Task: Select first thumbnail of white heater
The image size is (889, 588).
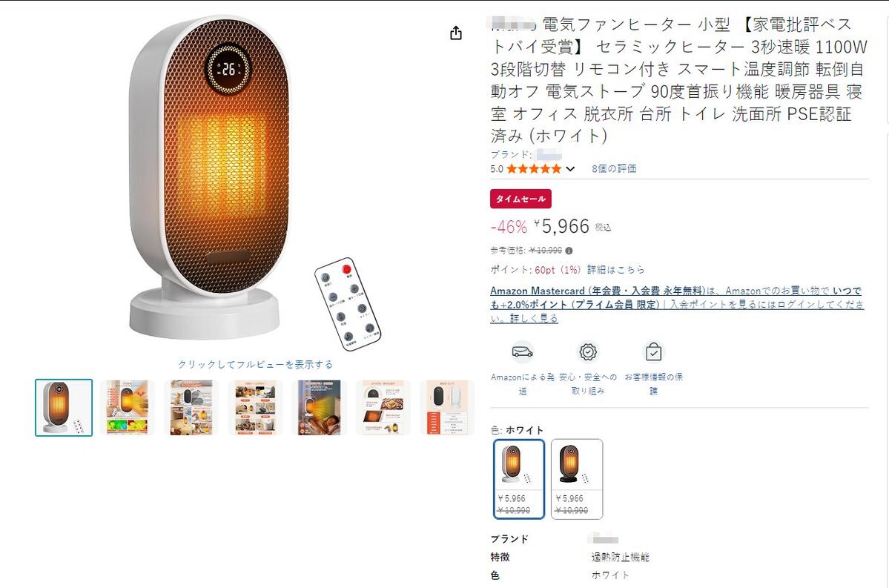Action: [64, 408]
